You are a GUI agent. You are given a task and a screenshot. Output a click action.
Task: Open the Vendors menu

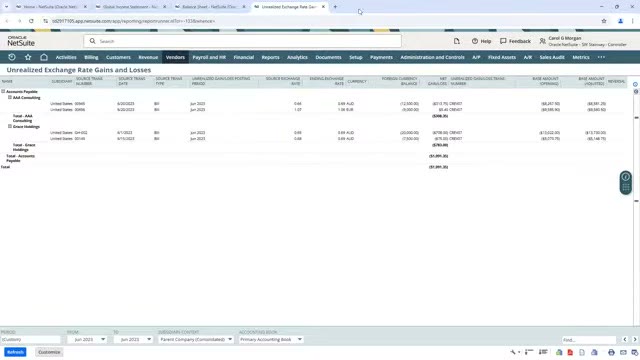(x=176, y=58)
